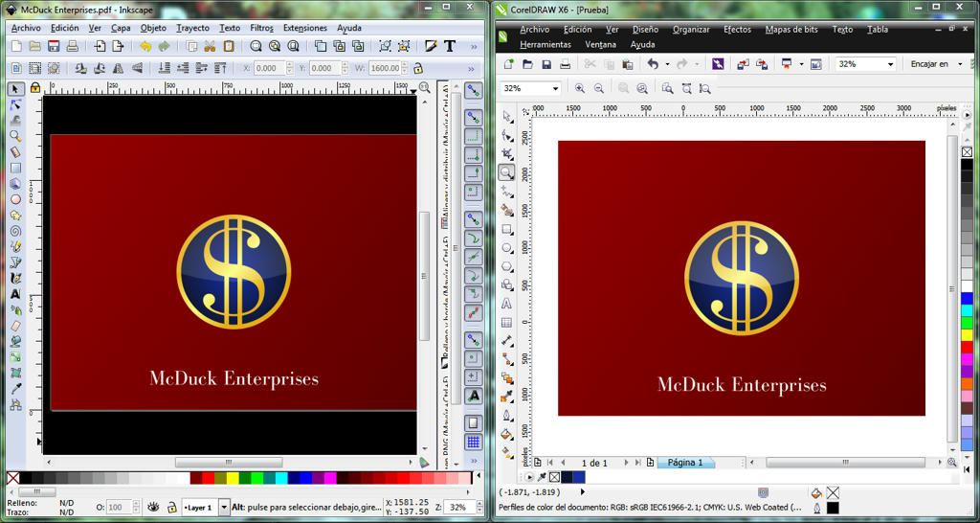This screenshot has width=980, height=523.
Task: Add page button after Página 1 tab
Action: click(x=650, y=463)
